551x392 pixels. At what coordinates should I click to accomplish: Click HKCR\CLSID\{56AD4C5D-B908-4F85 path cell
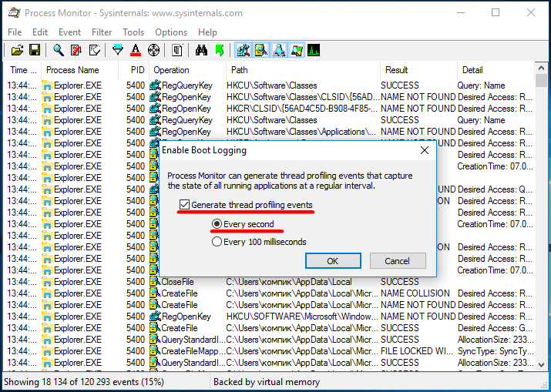click(x=302, y=109)
